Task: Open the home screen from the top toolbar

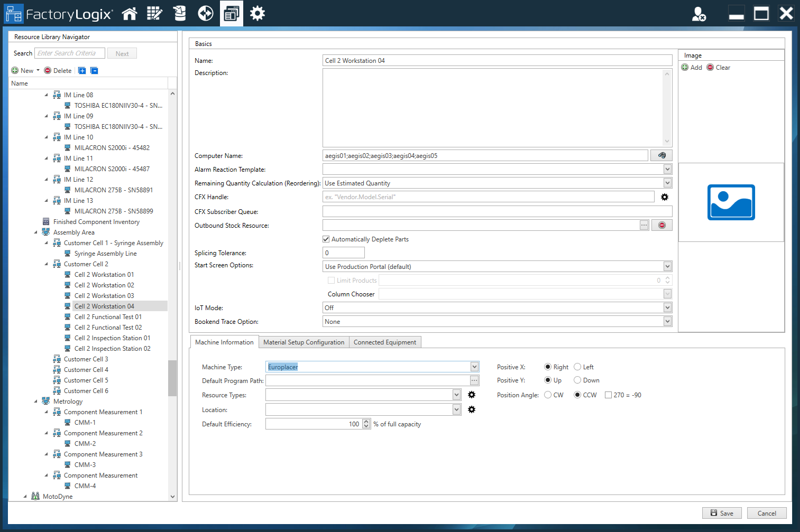Action: (x=130, y=13)
